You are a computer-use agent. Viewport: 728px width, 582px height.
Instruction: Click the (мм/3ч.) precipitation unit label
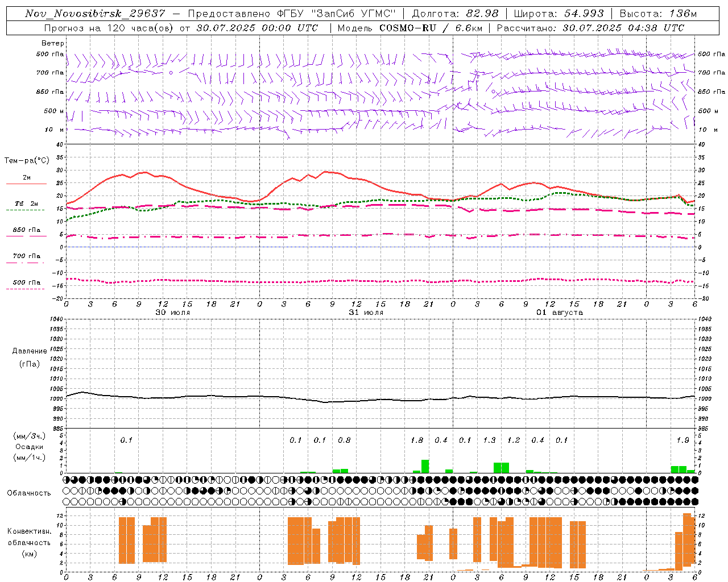(x=30, y=436)
